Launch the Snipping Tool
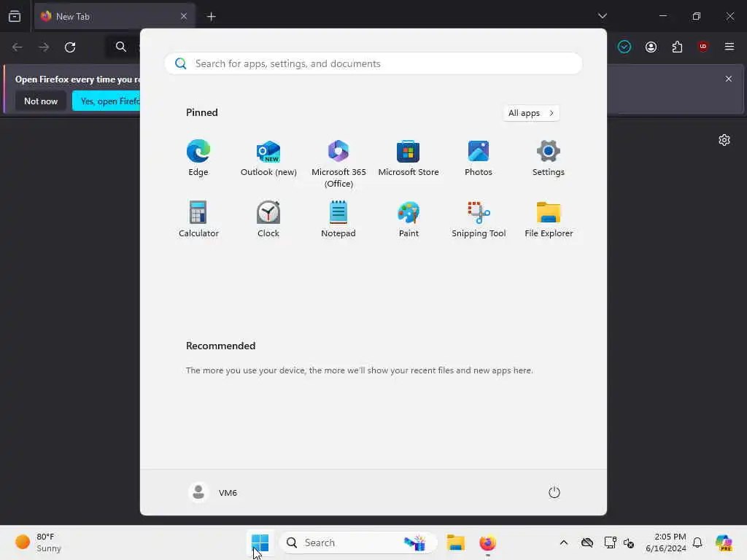Image resolution: width=747 pixels, height=560 pixels. coord(479,219)
